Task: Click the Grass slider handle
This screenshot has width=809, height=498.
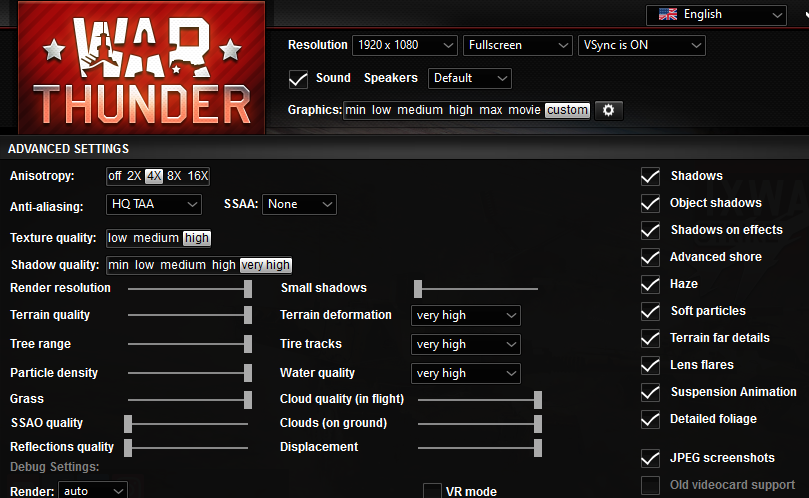Action: 248,399
